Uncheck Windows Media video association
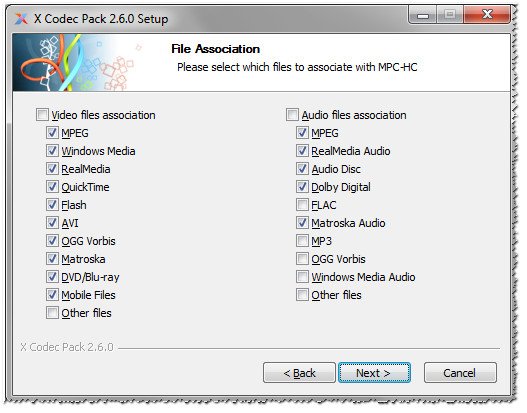The width and height of the screenshot is (527, 413). tap(52, 151)
